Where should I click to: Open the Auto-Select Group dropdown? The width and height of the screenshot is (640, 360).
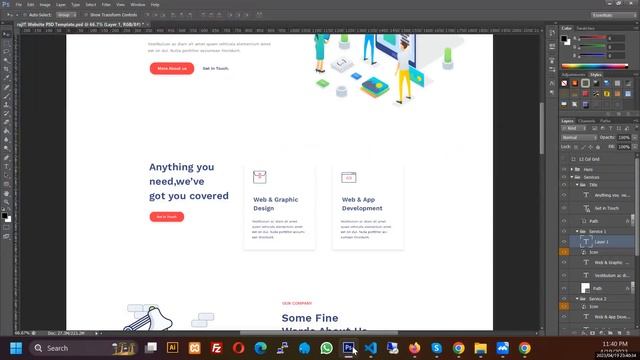pyautogui.click(x=66, y=15)
